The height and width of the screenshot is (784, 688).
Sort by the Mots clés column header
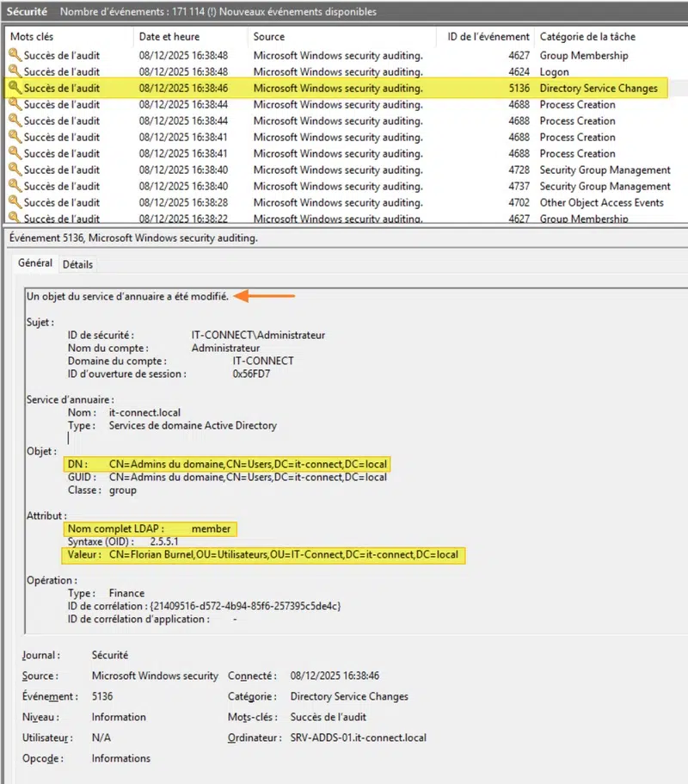click(x=32, y=36)
